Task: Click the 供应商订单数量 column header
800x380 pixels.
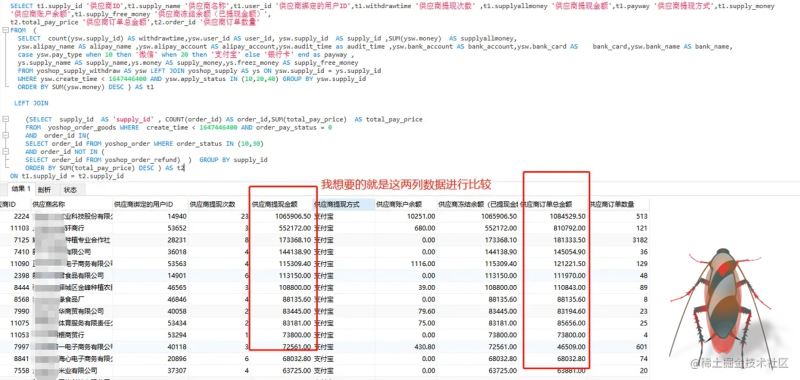Action: click(x=618, y=204)
